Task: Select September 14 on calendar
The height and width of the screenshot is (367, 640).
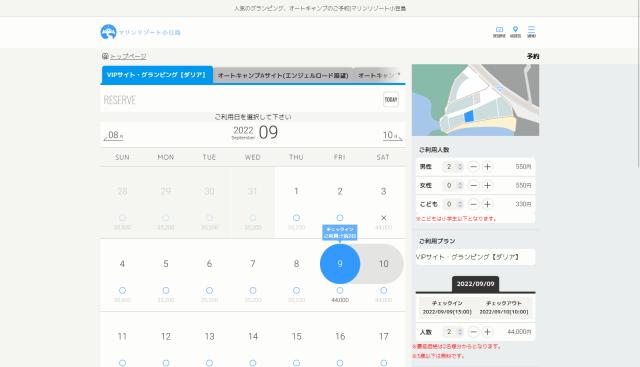Action: (x=253, y=340)
